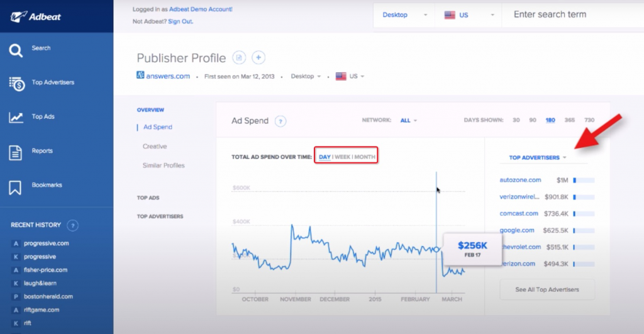The height and width of the screenshot is (334, 644).
Task: Click the A badge beside progressive.com
Action: click(x=16, y=243)
